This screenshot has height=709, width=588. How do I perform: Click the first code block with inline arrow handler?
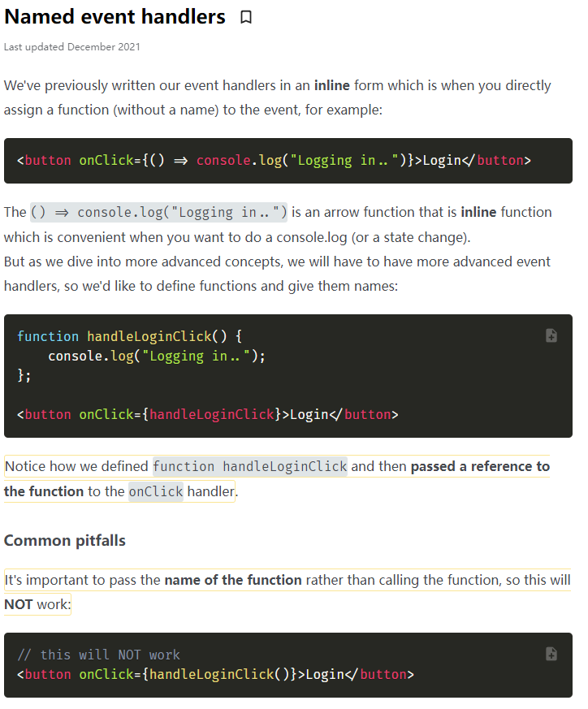pyautogui.click(x=288, y=161)
